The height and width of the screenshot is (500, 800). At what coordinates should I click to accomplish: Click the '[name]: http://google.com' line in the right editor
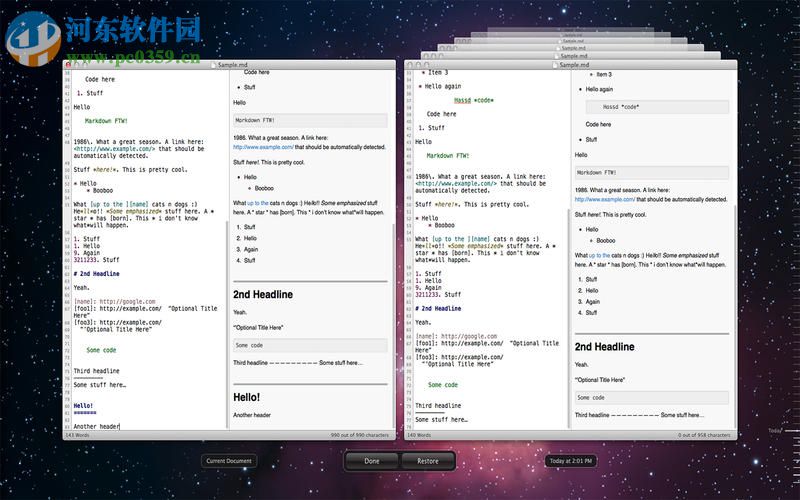click(x=457, y=336)
